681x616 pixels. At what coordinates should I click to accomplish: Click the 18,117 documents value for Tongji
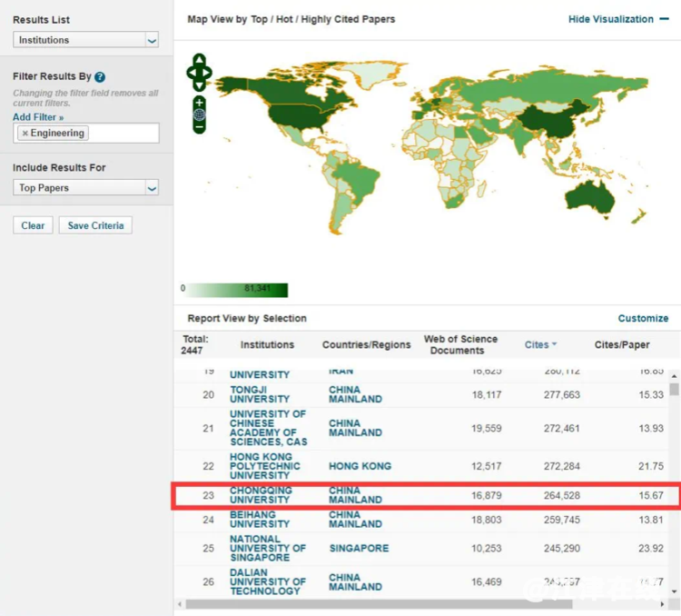click(x=487, y=394)
